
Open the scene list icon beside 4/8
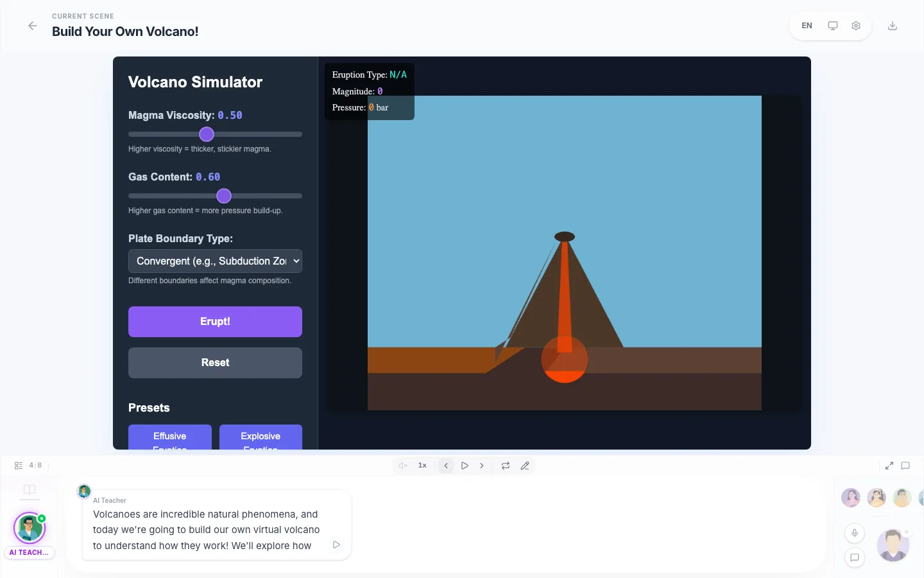click(x=19, y=466)
